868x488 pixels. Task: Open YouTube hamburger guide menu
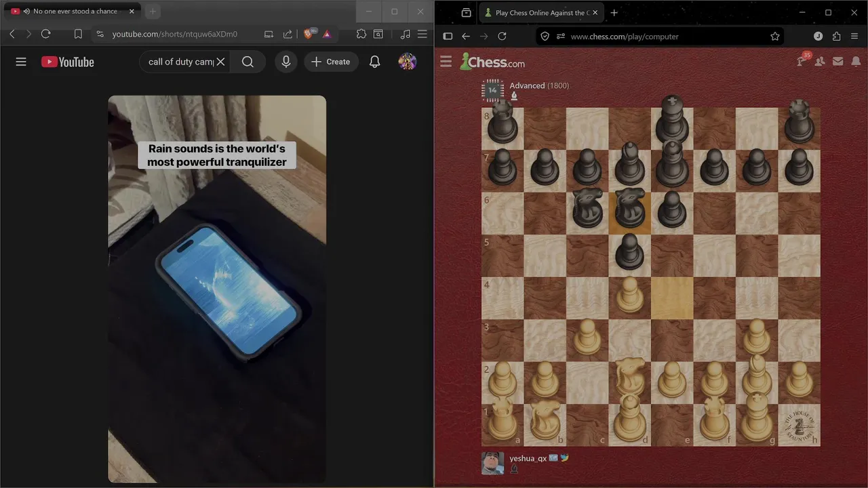pos(21,62)
